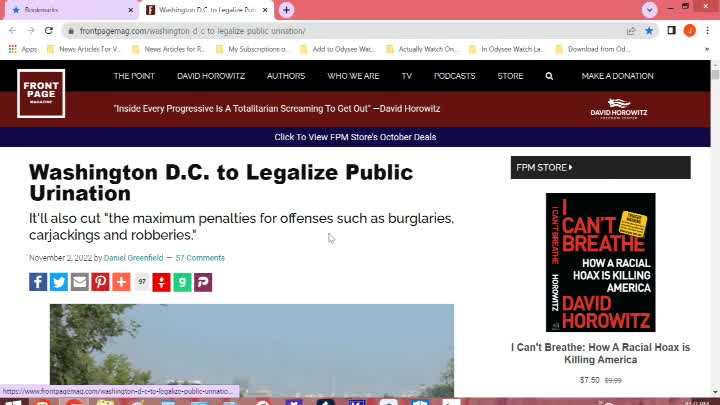Pin article on Pinterest icon
720x405 pixels.
click(x=100, y=282)
